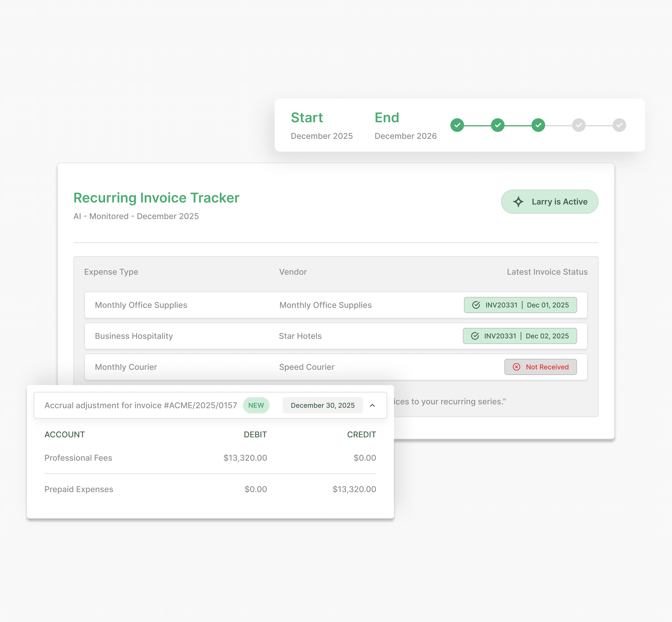Click check icon on Dec 02, 2025 invoice badge
Image resolution: width=672 pixels, height=622 pixels.
(475, 336)
